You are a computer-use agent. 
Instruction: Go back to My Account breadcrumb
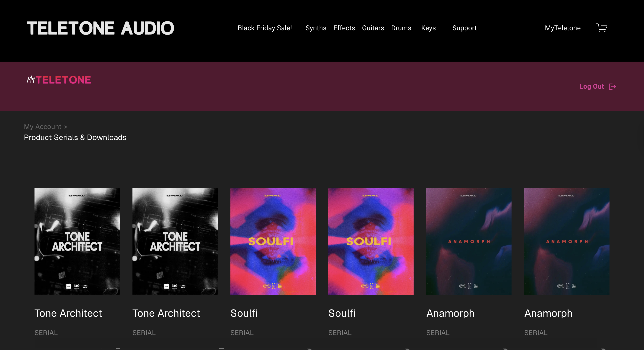tap(43, 127)
